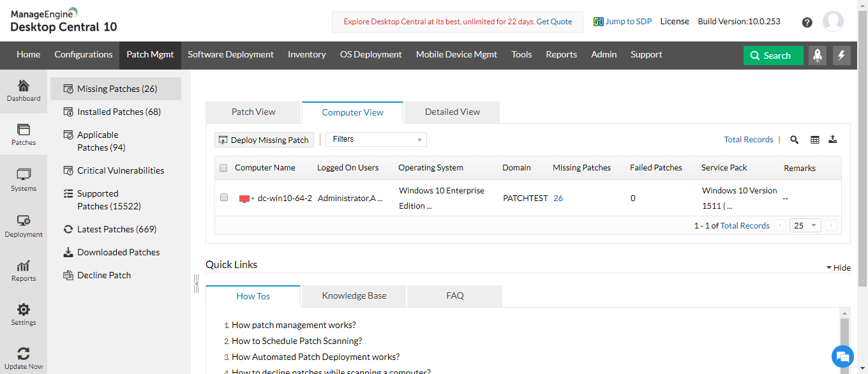
Task: Click the rocket quick launch icon
Action: [818, 56]
